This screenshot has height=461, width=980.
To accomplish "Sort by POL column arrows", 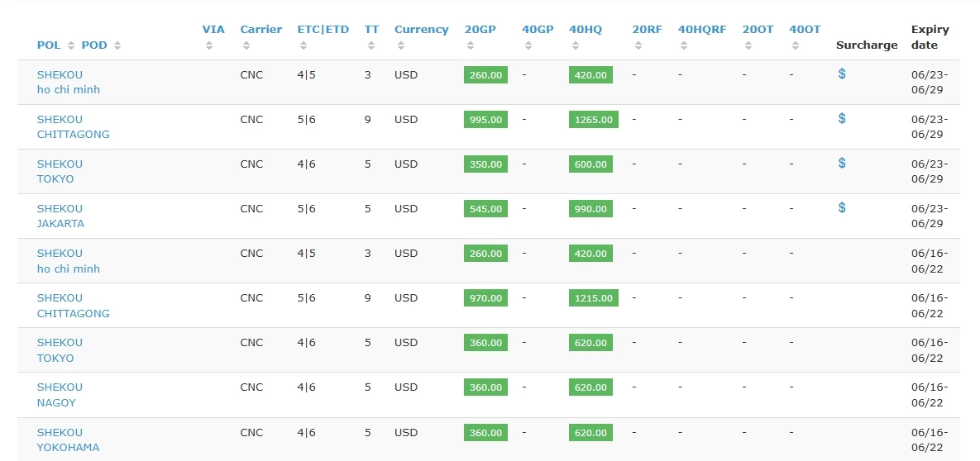I will click(70, 45).
